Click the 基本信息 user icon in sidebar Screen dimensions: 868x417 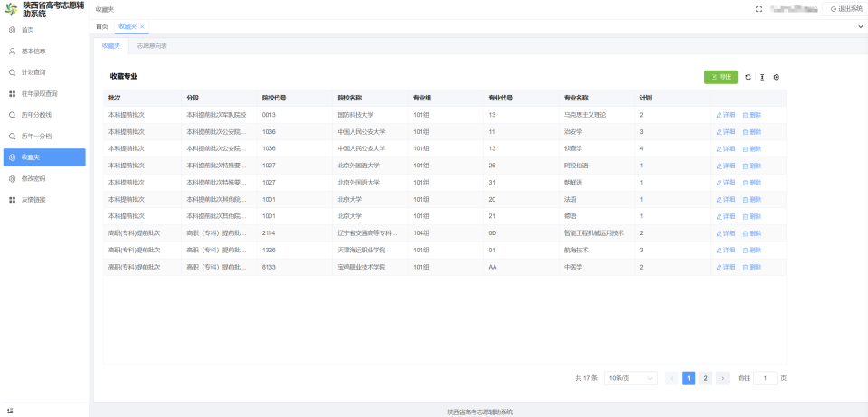(12, 52)
